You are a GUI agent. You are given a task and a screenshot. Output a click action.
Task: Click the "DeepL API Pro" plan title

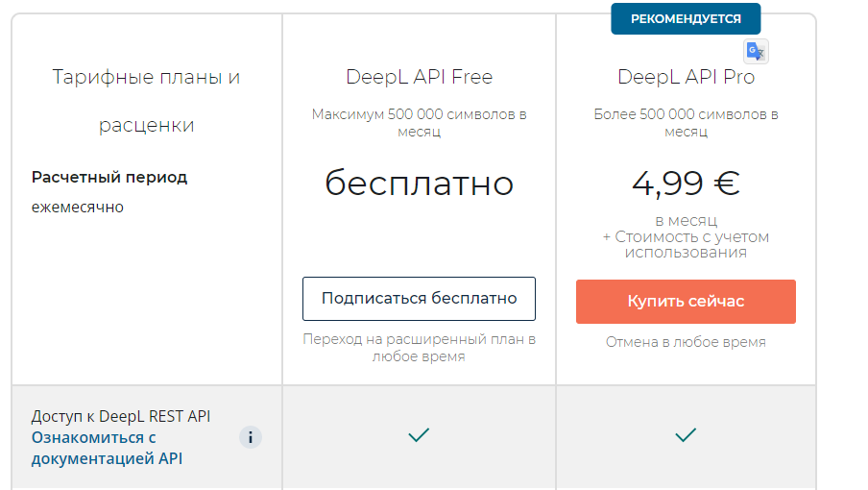tap(686, 77)
